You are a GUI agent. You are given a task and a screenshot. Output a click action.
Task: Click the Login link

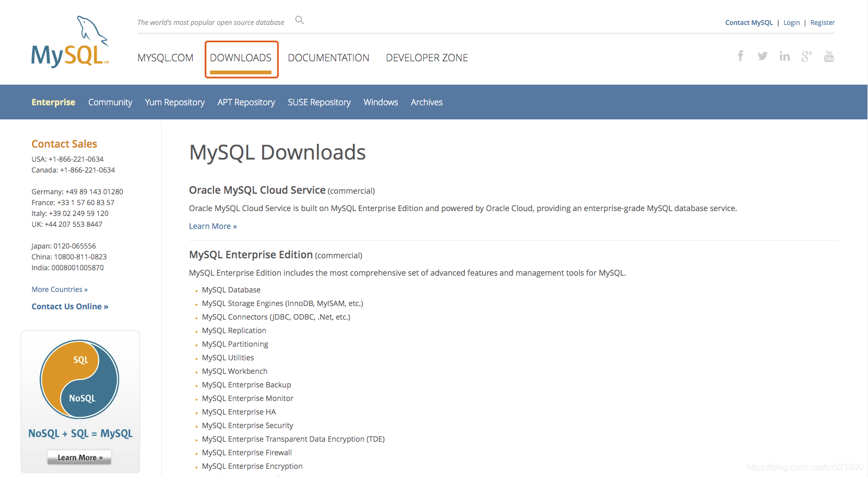[x=791, y=23]
